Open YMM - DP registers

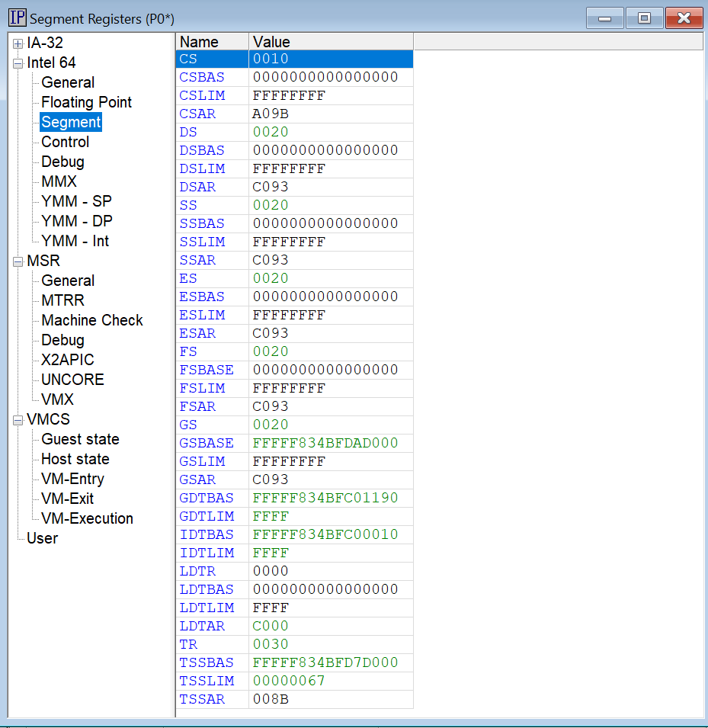point(77,222)
